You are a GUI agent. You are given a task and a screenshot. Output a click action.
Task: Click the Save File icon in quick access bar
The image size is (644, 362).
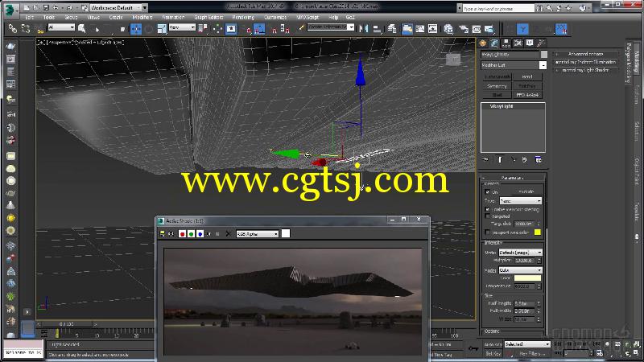(46, 7)
